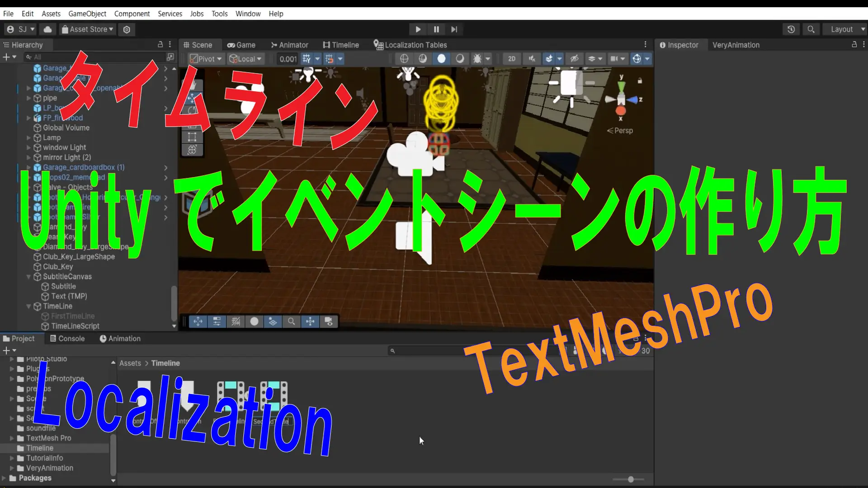Open the account SJ dropdown
The height and width of the screenshot is (488, 868).
[21, 29]
